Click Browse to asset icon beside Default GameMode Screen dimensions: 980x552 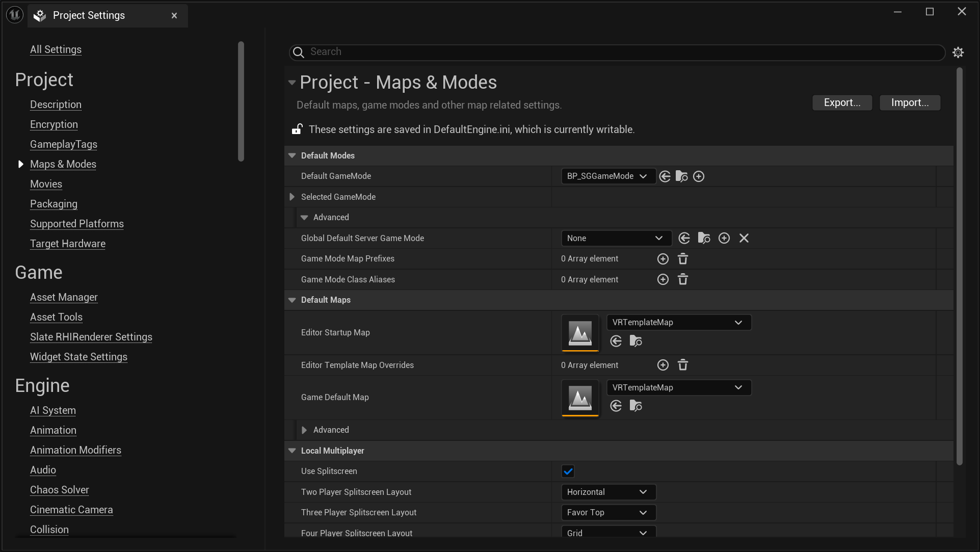coord(681,176)
